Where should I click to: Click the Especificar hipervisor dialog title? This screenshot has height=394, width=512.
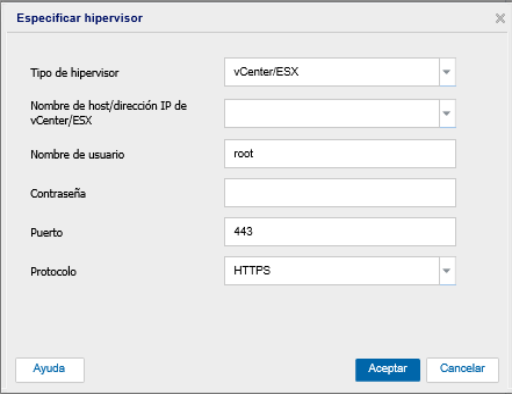tap(80, 18)
